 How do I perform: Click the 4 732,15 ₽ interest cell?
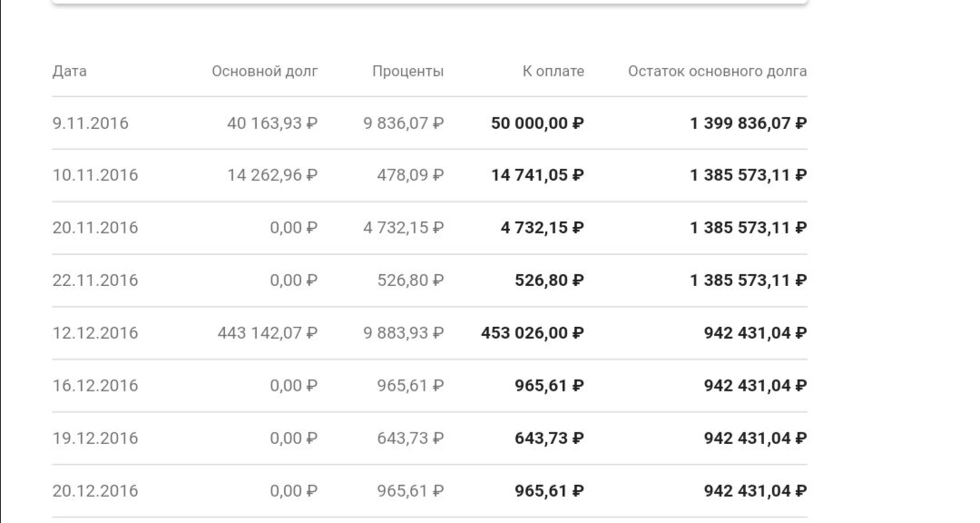(404, 228)
